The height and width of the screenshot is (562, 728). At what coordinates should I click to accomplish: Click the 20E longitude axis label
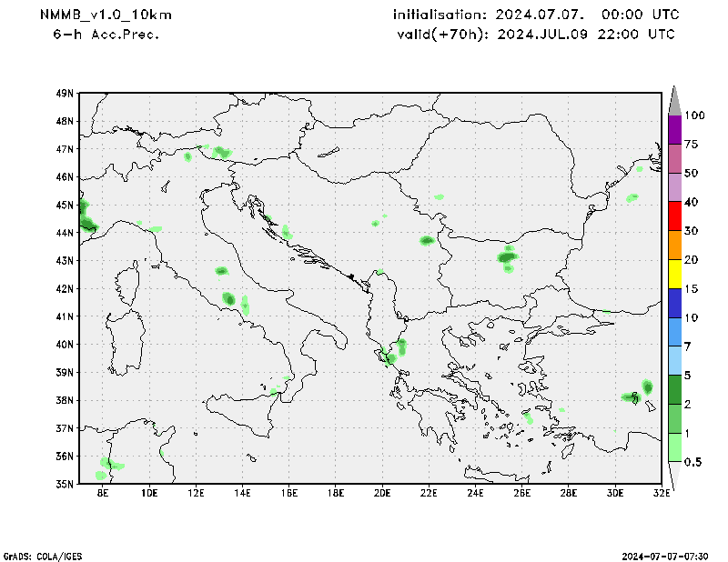[x=382, y=493]
